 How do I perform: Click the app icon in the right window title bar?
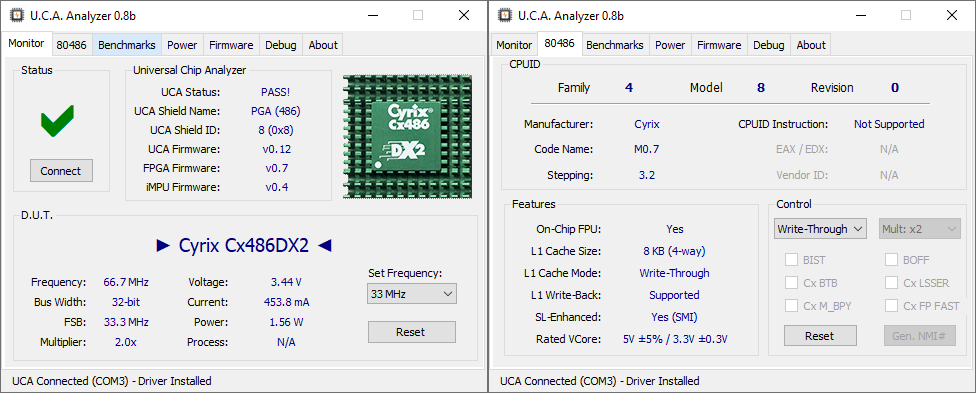point(506,16)
